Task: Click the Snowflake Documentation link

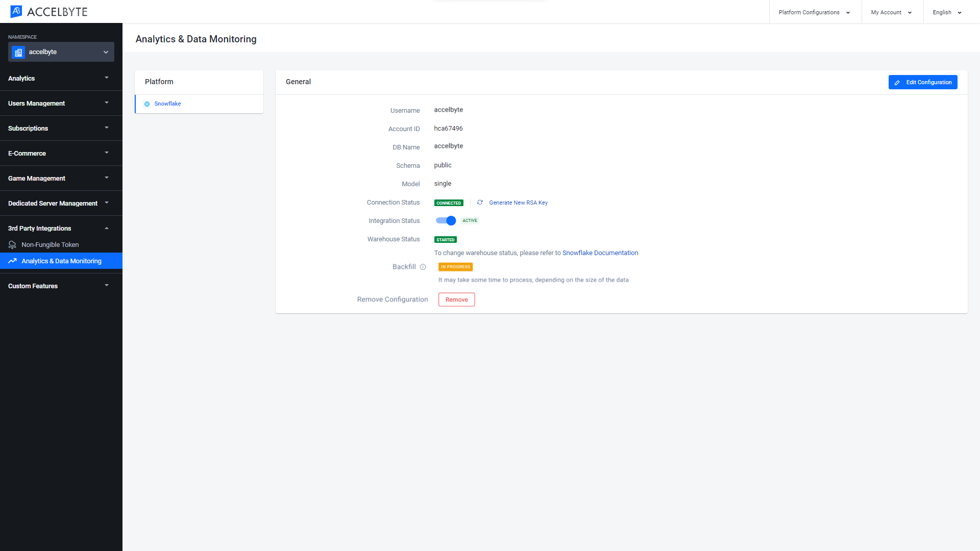Action: [x=600, y=253]
